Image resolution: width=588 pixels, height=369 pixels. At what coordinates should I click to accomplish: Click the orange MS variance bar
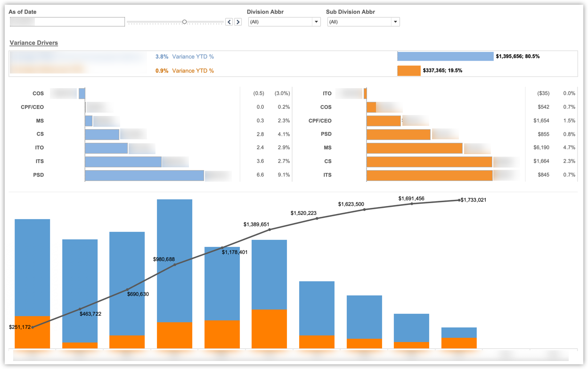click(414, 148)
